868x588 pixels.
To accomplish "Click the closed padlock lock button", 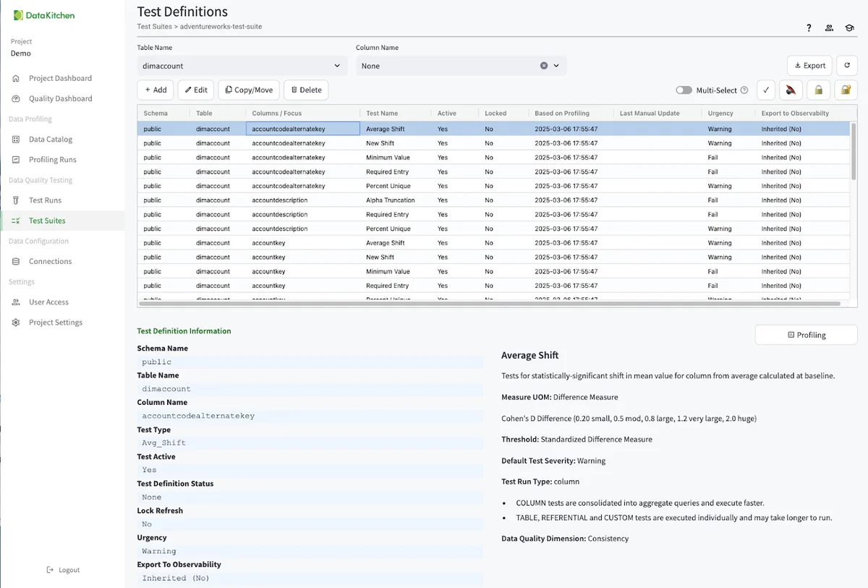I will click(x=818, y=90).
